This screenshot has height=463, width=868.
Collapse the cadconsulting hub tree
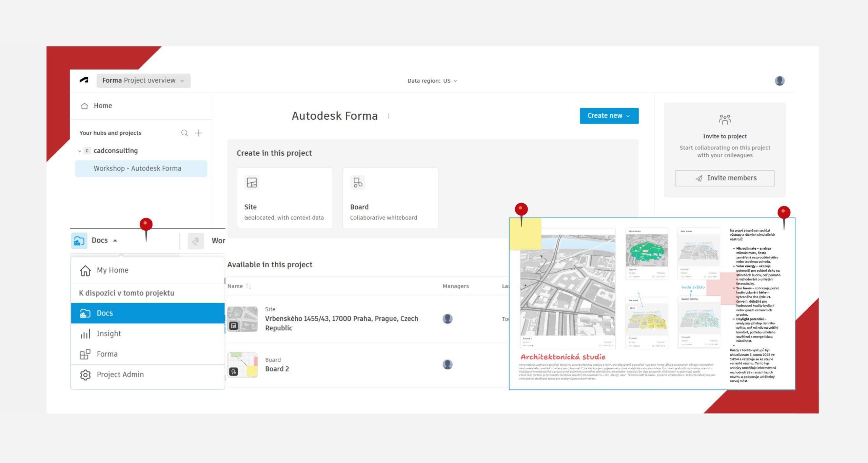click(80, 151)
